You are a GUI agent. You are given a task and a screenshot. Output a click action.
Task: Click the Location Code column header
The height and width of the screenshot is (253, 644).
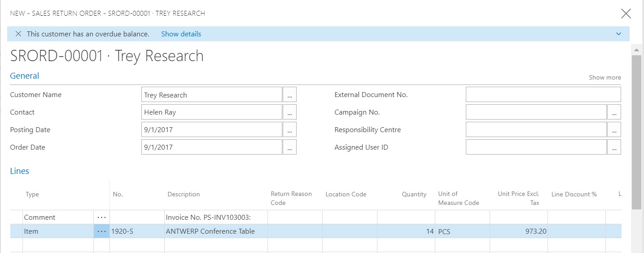pyautogui.click(x=346, y=195)
